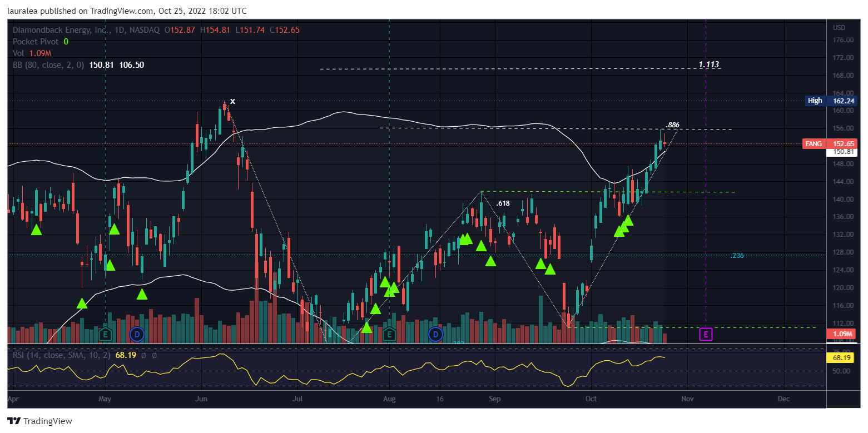Click the publisher line with lauralea's name
The height and width of the screenshot is (433, 868).
coord(127,11)
